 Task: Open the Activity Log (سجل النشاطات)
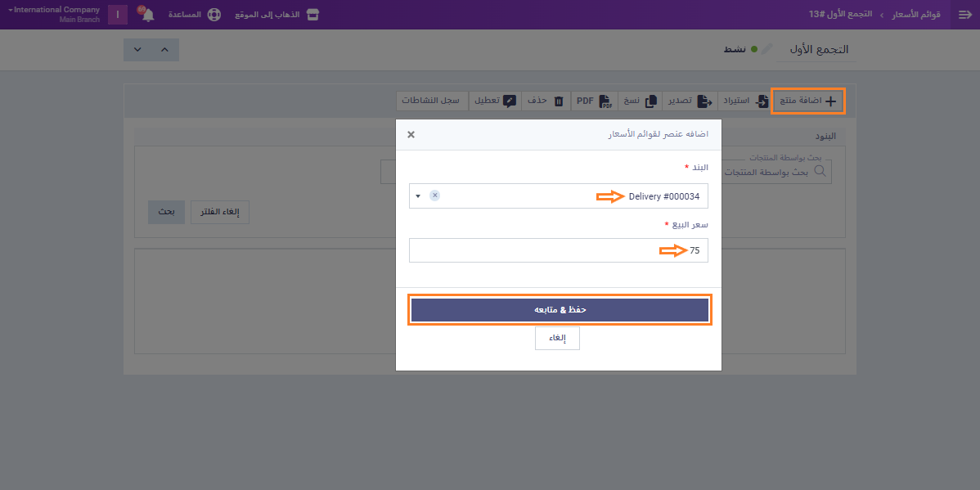click(x=430, y=101)
